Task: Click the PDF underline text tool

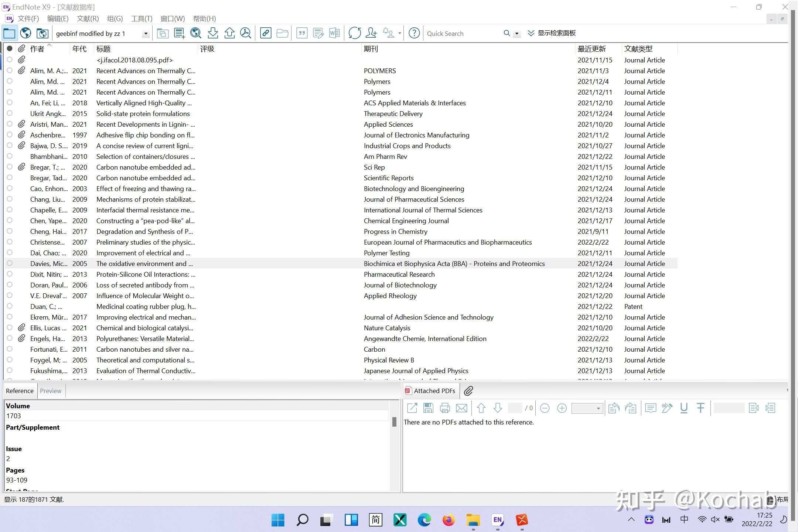Action: pos(684,408)
